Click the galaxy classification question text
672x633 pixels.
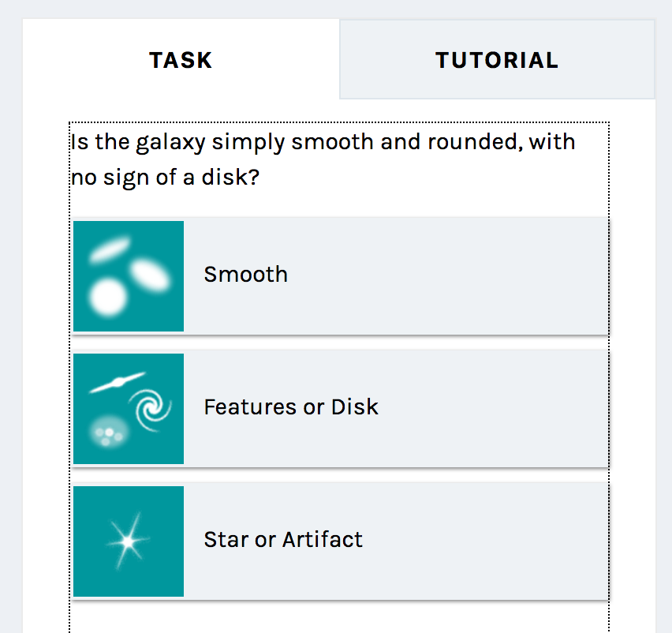click(323, 159)
